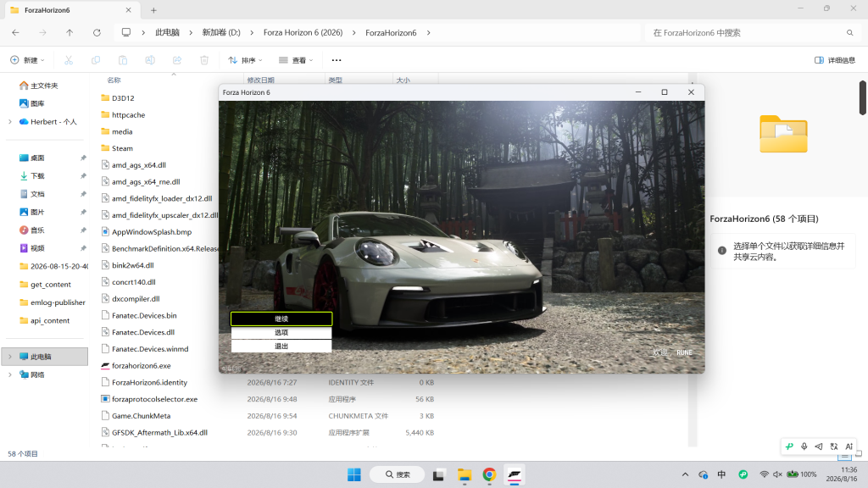868x488 pixels.
Task: Open the three-dot more options menu
Action: 337,60
